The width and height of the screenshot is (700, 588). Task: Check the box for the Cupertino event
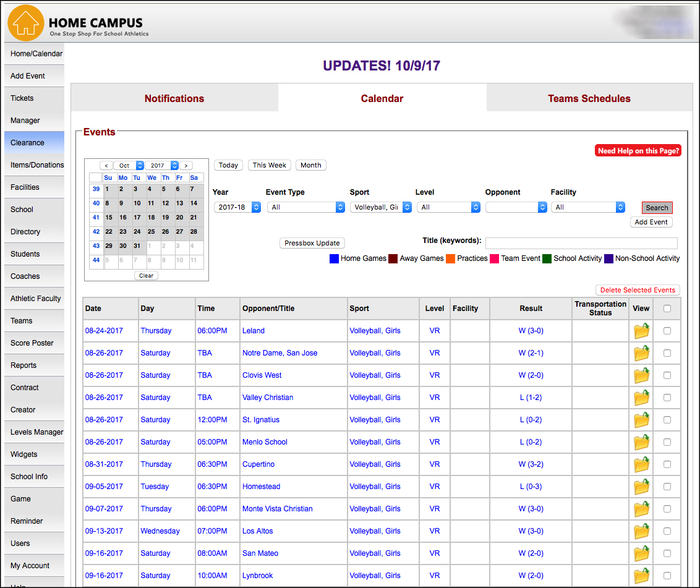click(667, 464)
